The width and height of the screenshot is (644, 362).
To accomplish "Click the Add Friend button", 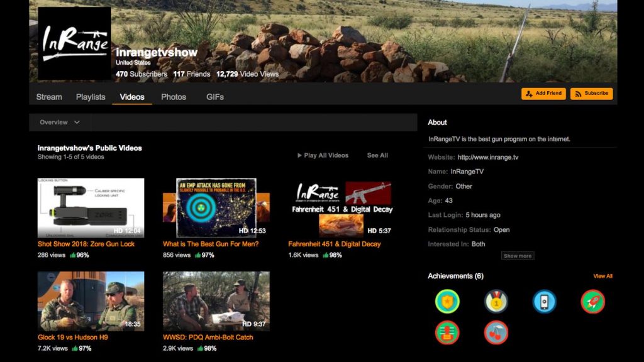I will (x=543, y=94).
